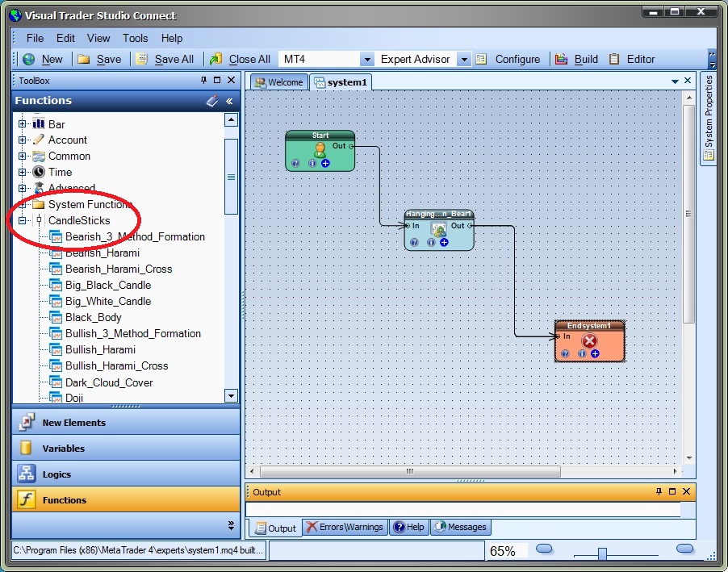Expand the Account tree node
The width and height of the screenshot is (728, 572).
click(x=22, y=140)
